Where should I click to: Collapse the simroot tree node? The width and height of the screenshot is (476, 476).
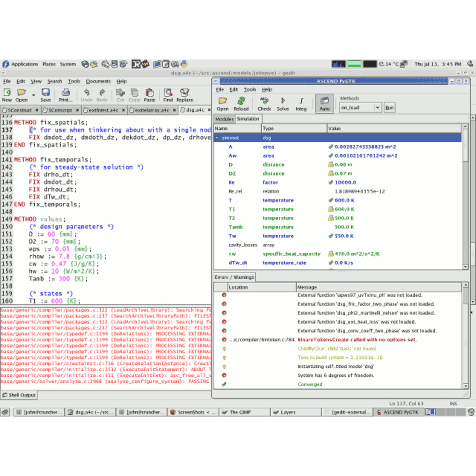(217, 138)
